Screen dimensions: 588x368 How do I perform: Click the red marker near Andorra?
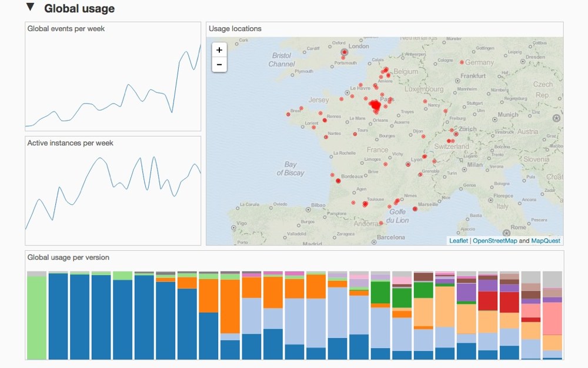click(382, 223)
